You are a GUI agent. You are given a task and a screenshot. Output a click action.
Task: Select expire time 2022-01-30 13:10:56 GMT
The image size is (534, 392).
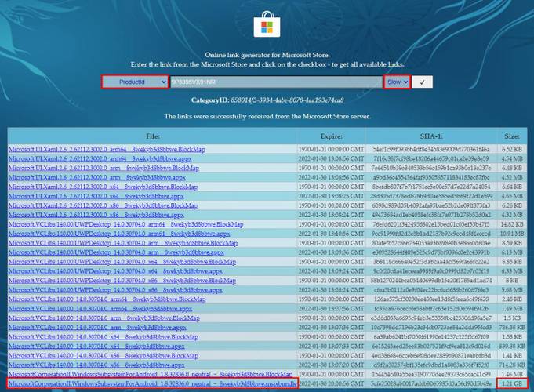(332, 234)
